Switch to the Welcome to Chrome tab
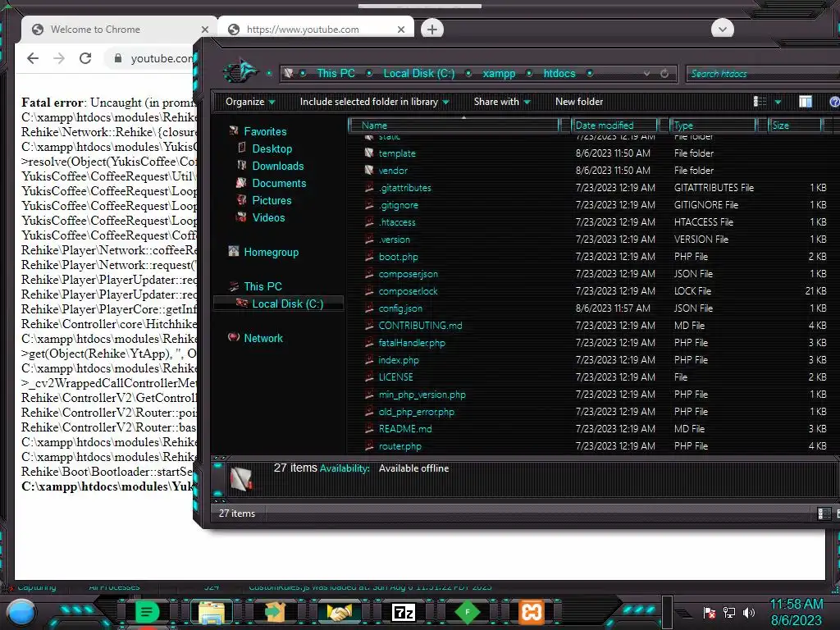Screen dimensions: 840x630 click(x=119, y=30)
